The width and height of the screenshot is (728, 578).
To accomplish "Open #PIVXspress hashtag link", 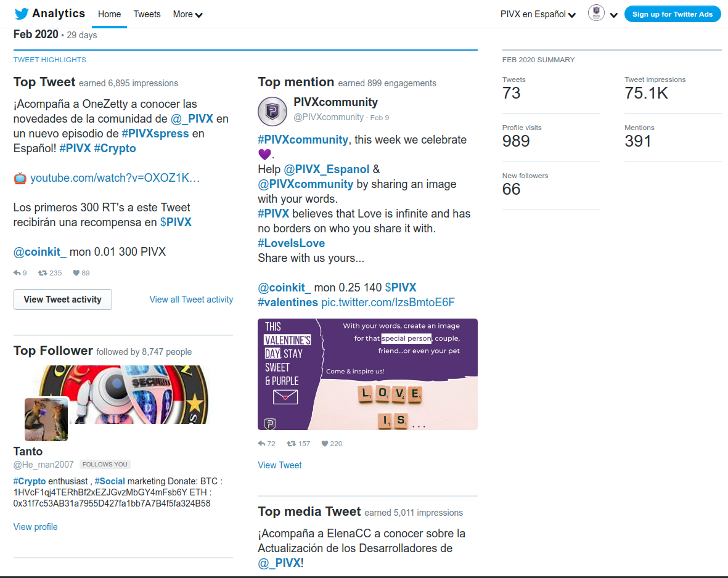I will (155, 134).
